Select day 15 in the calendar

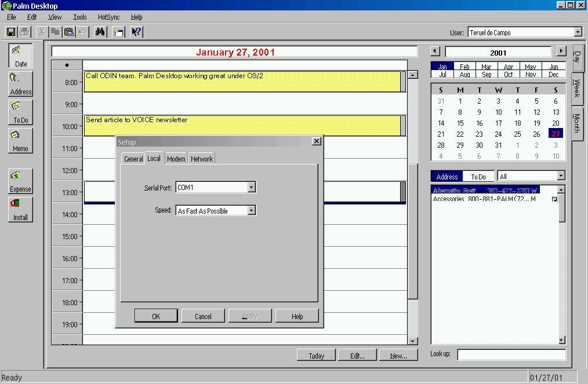click(460, 123)
